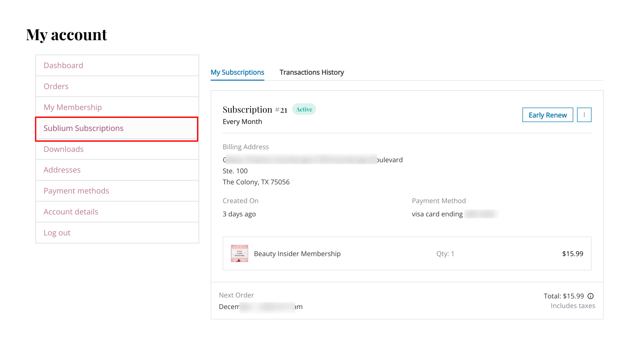Viewport: 644px width, 349px height.
Task: Go to the Orders page
Action: click(56, 86)
